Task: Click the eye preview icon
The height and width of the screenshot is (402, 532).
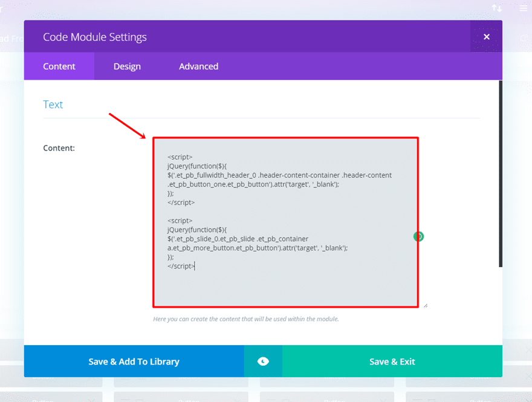Action: coord(263,361)
